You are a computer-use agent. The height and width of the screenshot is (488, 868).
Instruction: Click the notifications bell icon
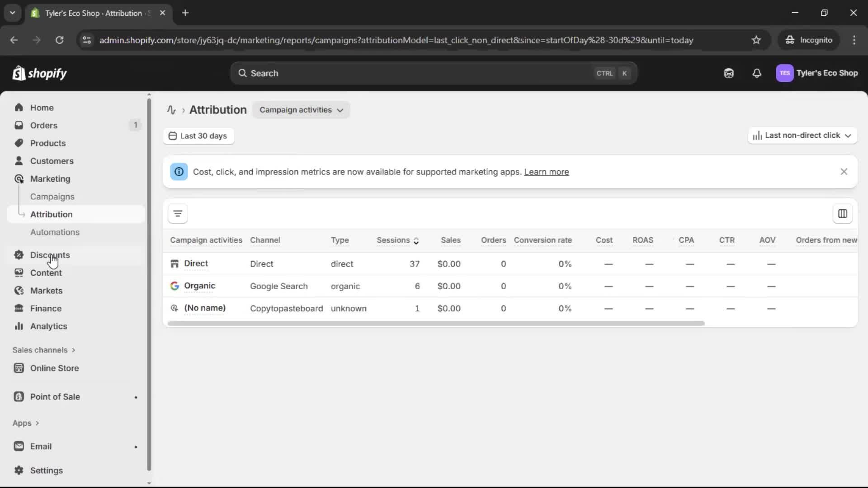coord(757,73)
